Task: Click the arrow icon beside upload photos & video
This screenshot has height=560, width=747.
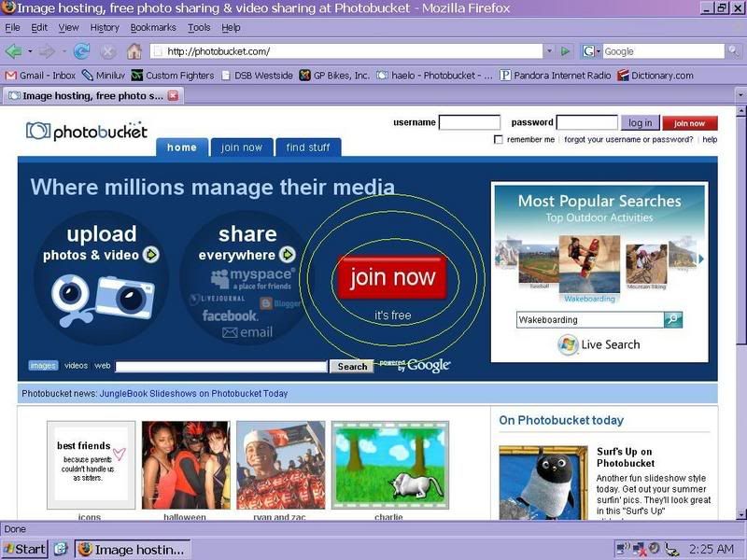Action: coord(151,255)
